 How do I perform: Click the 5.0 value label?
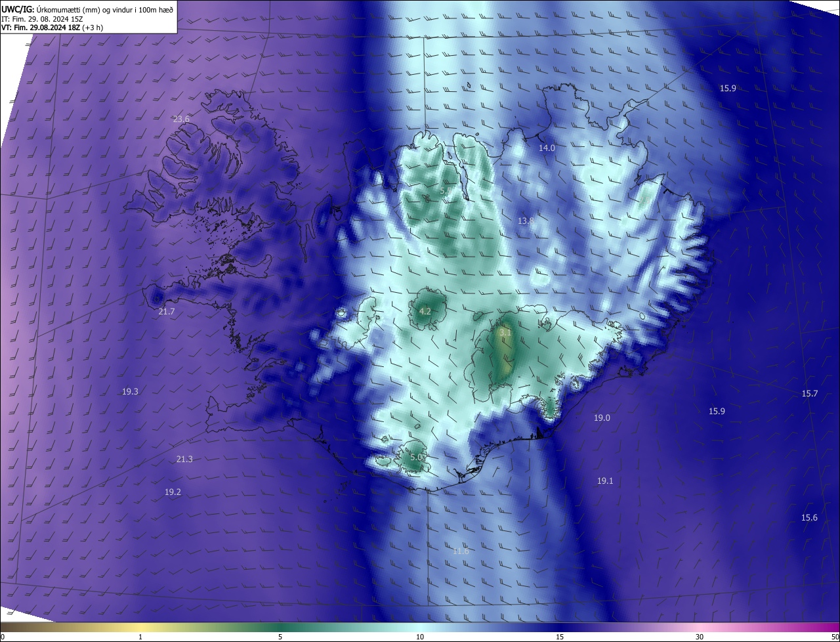pyautogui.click(x=416, y=457)
